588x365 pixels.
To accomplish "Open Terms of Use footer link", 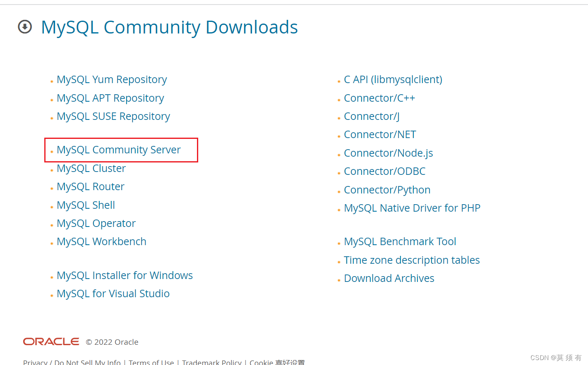I will [151, 362].
